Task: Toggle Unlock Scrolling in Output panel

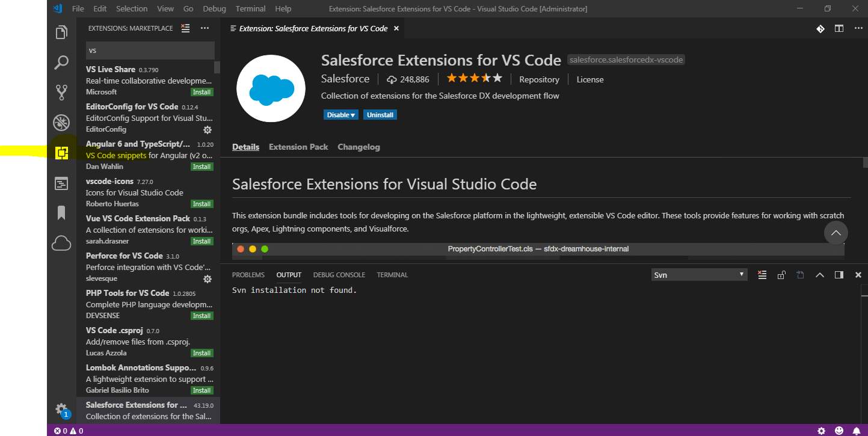Action: click(781, 274)
